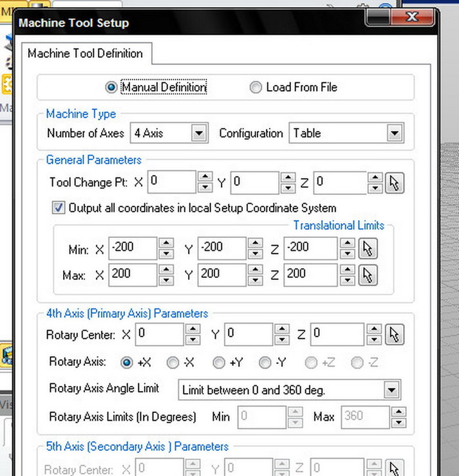The image size is (459, 476).
Task: Click the 4th Axis Rotary Center pick icon
Action: tap(394, 334)
